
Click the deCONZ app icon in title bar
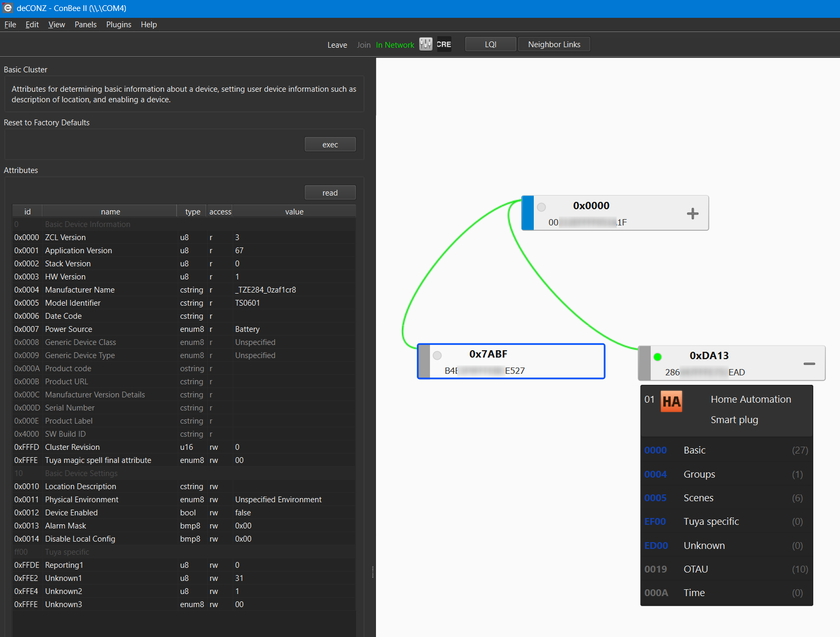tap(8, 8)
